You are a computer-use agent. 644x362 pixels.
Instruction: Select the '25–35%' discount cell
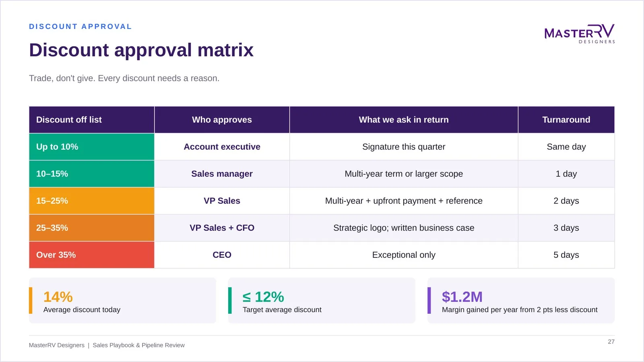[92, 228]
